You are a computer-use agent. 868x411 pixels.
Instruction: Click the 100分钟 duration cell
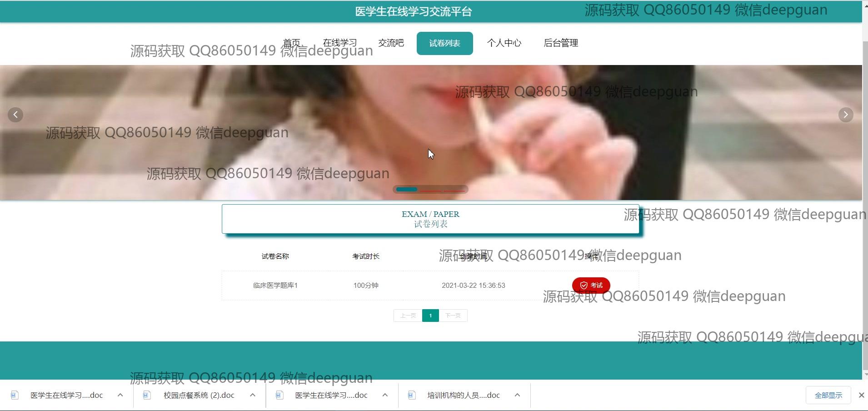tap(366, 286)
